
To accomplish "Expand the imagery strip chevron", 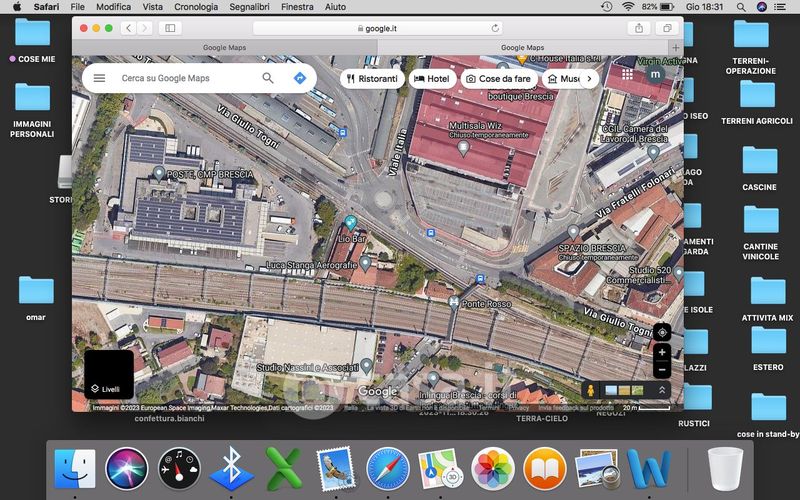I will (x=662, y=390).
